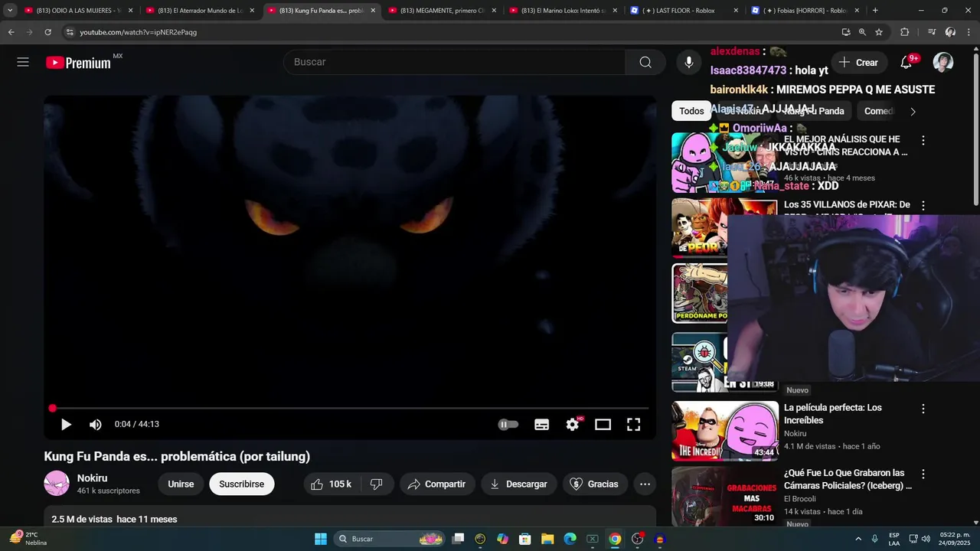Open the YouTube account avatar menu
The image size is (980, 551).
(943, 62)
